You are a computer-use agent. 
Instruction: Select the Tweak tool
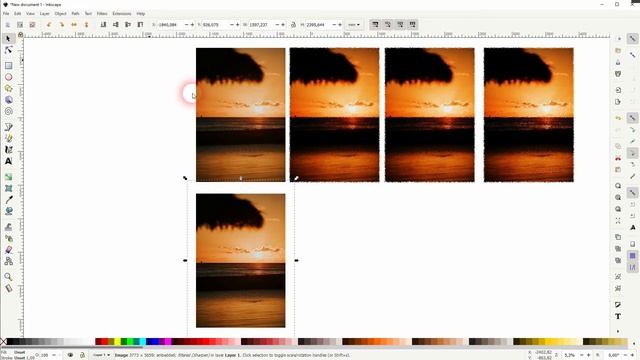(8, 227)
